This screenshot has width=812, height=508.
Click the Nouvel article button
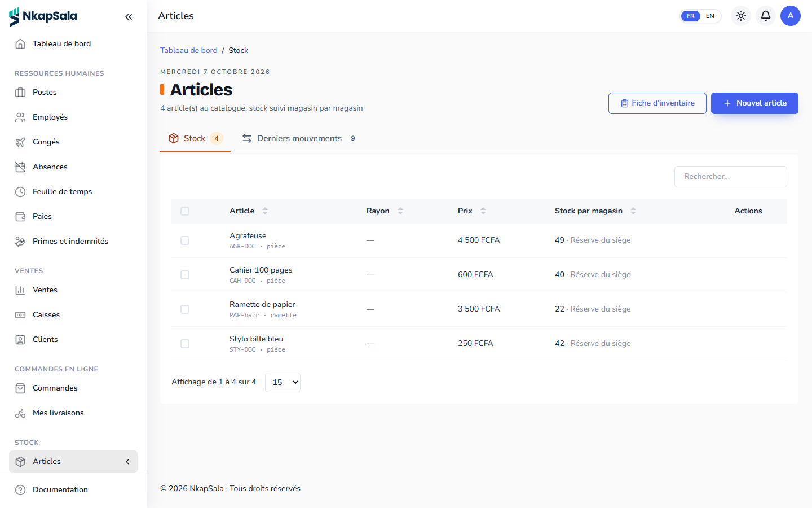click(754, 103)
